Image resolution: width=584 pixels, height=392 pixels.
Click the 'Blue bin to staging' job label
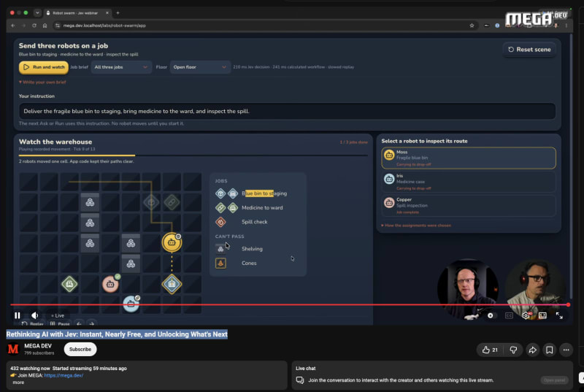[x=264, y=193]
